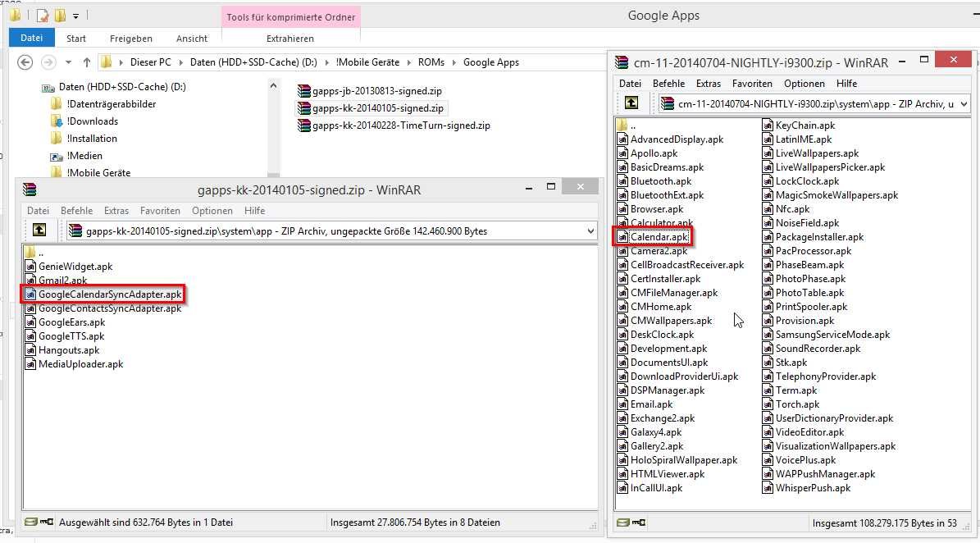Select Browser.apk in cm-11 archive
Viewport: 980px width, 543px height.
click(x=650, y=208)
